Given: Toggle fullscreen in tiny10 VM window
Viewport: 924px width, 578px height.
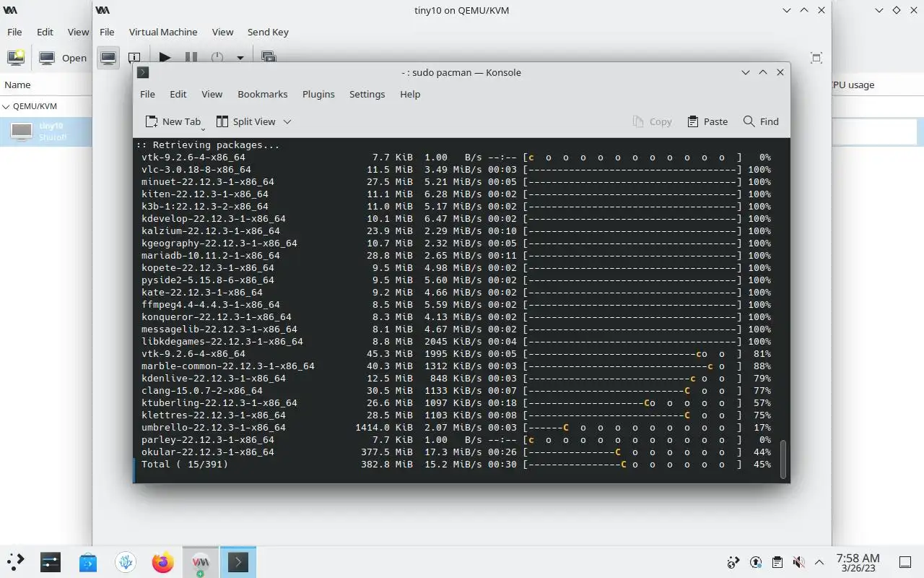Looking at the screenshot, I should [x=816, y=58].
